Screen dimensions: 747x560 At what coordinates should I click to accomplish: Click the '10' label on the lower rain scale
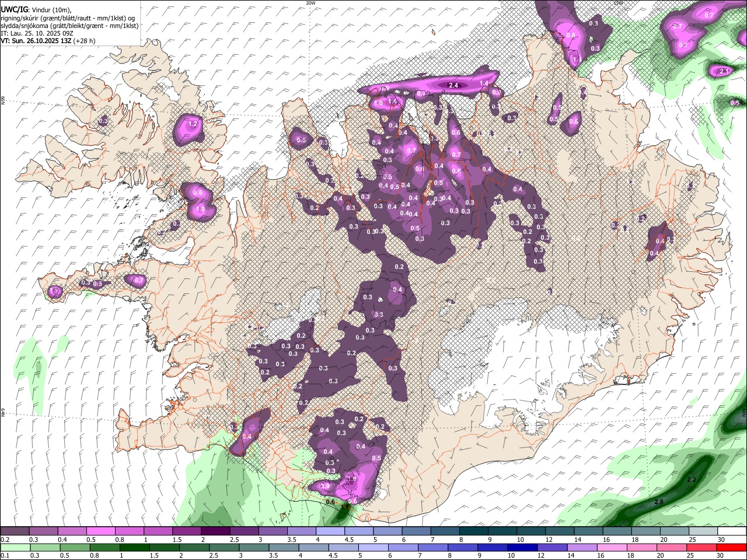tap(511, 555)
